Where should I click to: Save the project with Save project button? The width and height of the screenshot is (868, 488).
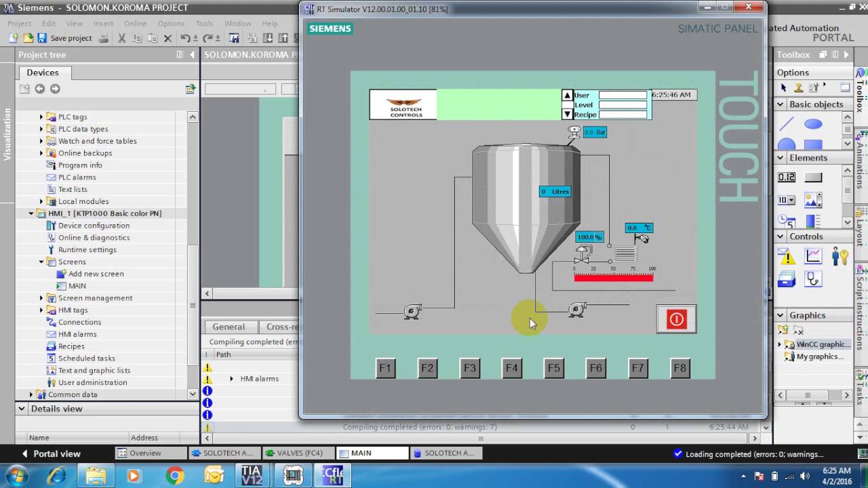pos(64,38)
